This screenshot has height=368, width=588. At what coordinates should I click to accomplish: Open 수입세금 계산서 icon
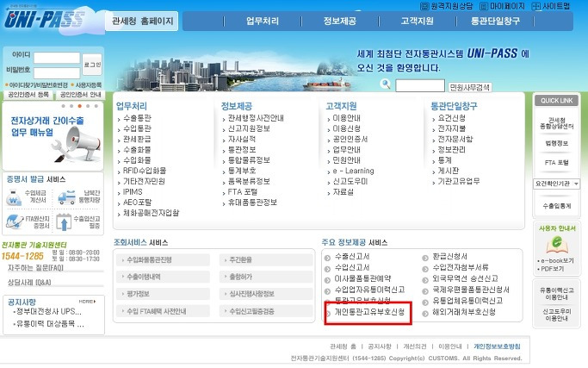point(14,197)
